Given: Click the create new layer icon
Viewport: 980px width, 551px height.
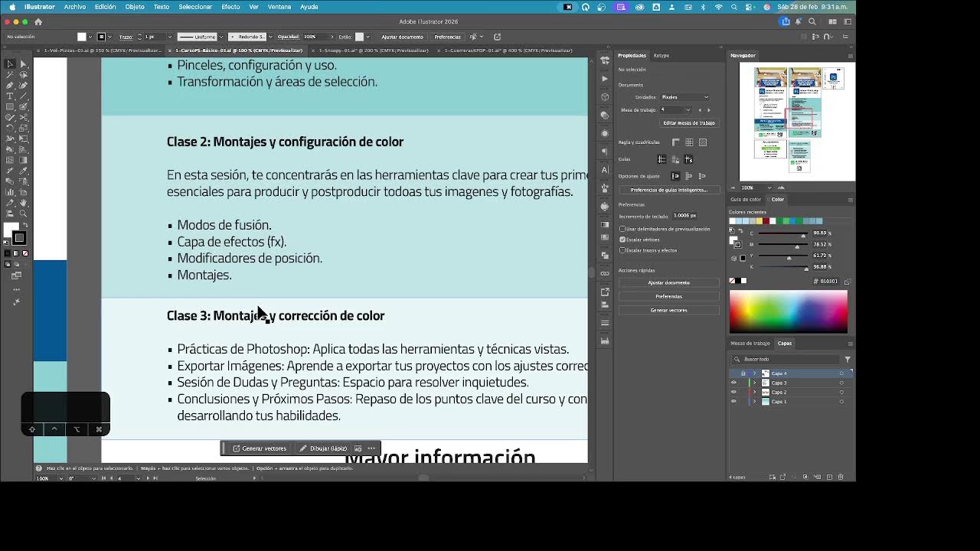Looking at the screenshot, I should (829, 477).
